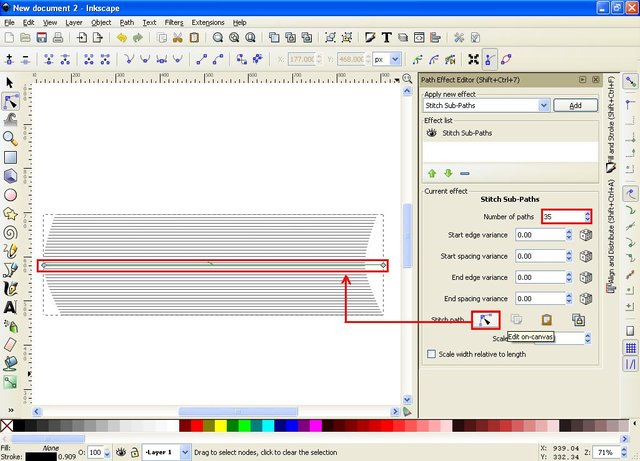The height and width of the screenshot is (461, 640).
Task: Click Insert new nodes icon
Action: (9, 59)
